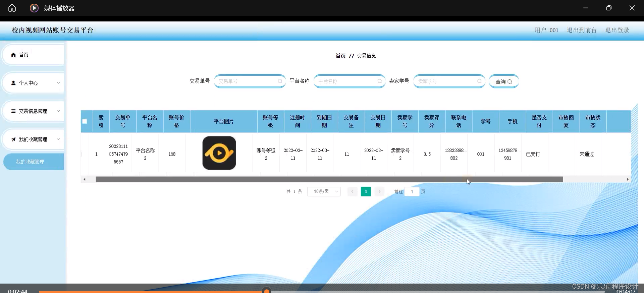Click the 交易单号 input field
The image size is (644, 293).
click(250, 81)
